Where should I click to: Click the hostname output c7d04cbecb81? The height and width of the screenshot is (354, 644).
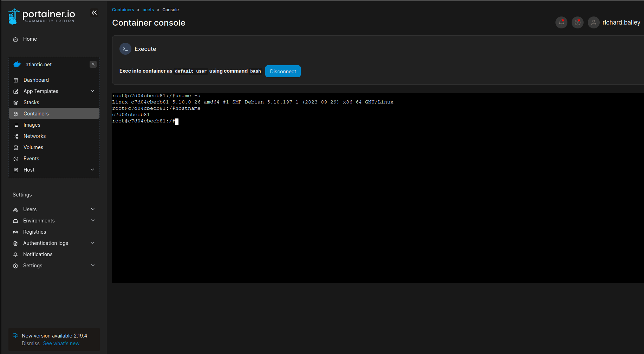pyautogui.click(x=131, y=115)
